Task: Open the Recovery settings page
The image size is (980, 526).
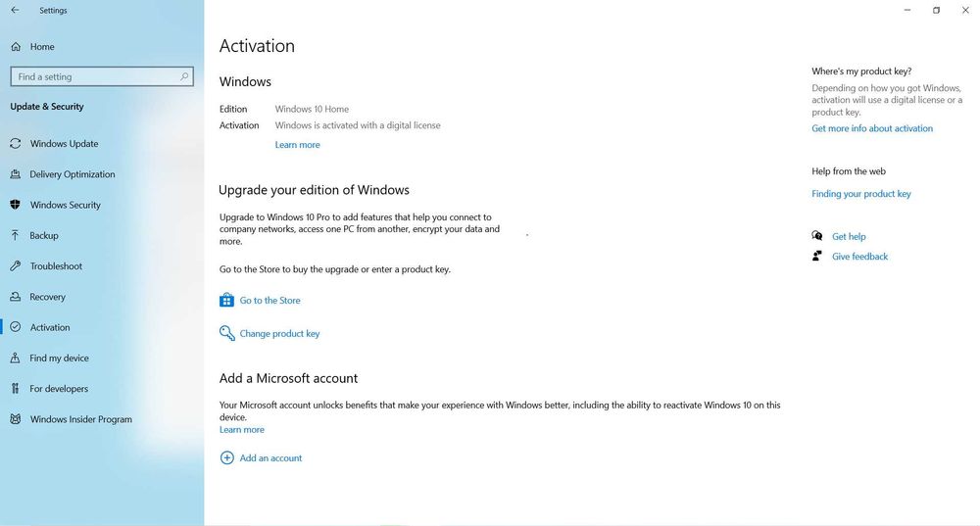Action: coord(47,297)
